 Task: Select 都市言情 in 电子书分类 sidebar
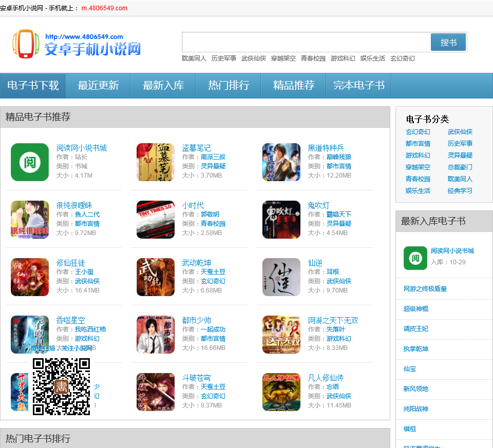pos(418,144)
